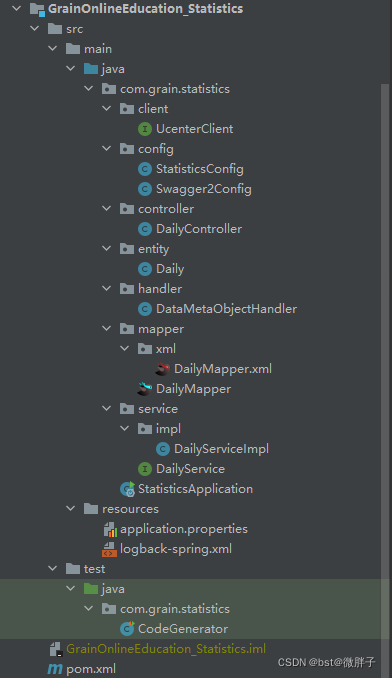Click the project module folder icon

(37, 9)
